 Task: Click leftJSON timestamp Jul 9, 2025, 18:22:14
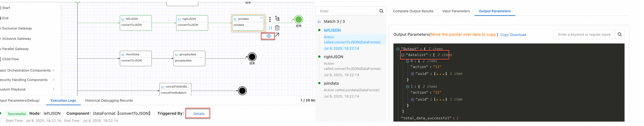[341, 49]
